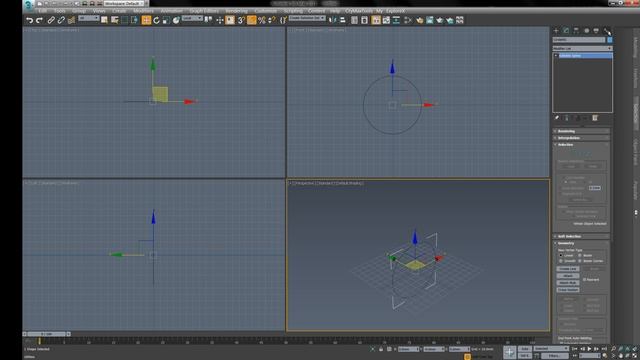Open the Modifiers menu
The width and height of the screenshot is (640, 360).
pyautogui.click(x=143, y=11)
